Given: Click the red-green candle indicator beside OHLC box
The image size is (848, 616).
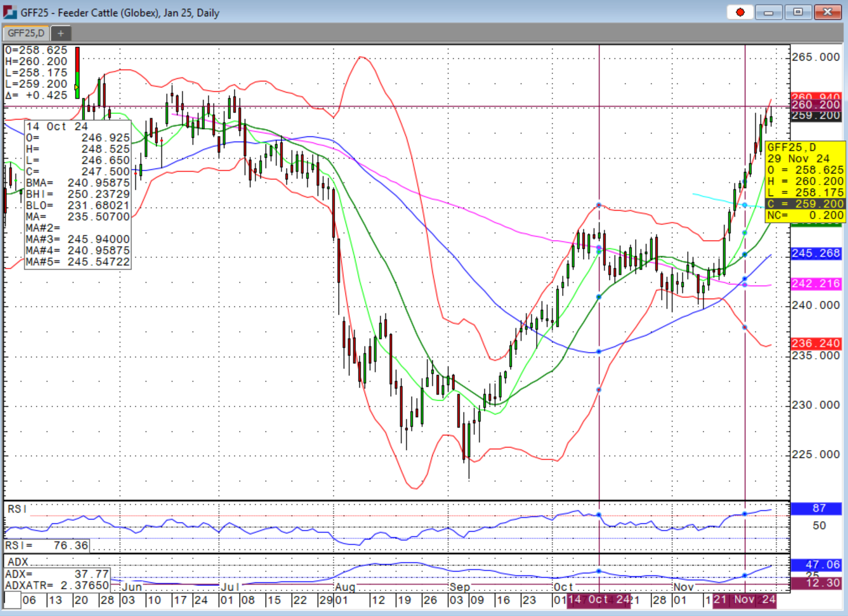Looking at the screenshot, I should [77, 73].
